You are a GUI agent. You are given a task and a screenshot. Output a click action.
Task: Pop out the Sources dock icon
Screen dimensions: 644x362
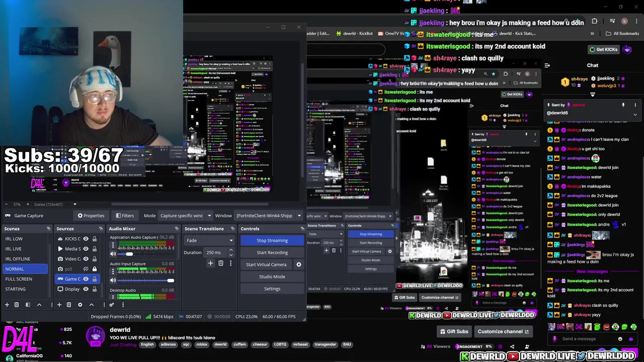(101, 229)
